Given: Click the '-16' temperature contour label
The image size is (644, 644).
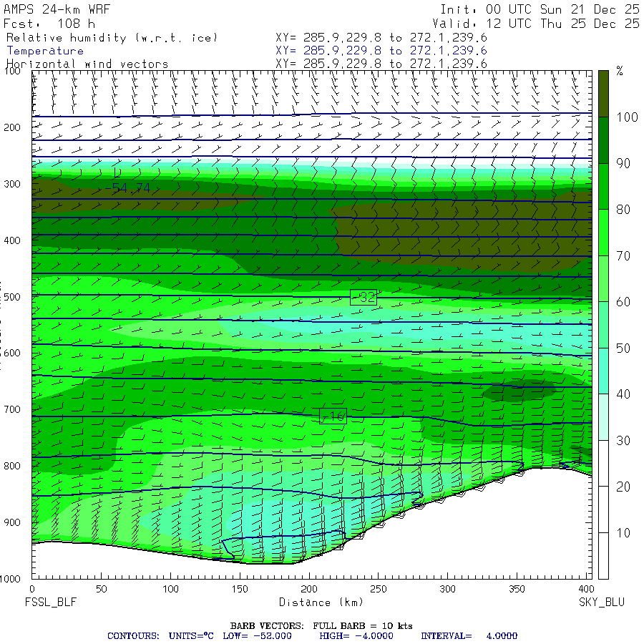Looking at the screenshot, I should pyautogui.click(x=333, y=416).
